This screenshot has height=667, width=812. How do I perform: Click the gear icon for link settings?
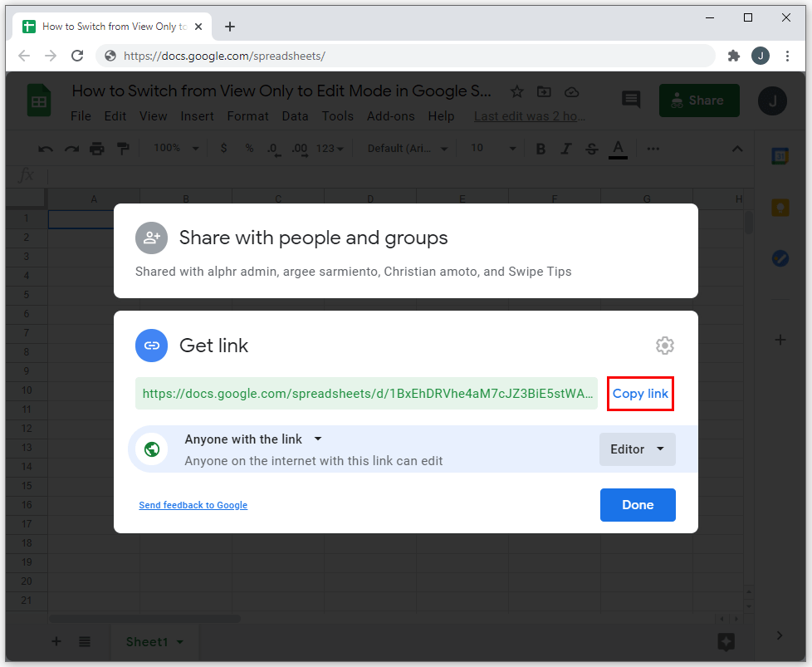pyautogui.click(x=664, y=346)
